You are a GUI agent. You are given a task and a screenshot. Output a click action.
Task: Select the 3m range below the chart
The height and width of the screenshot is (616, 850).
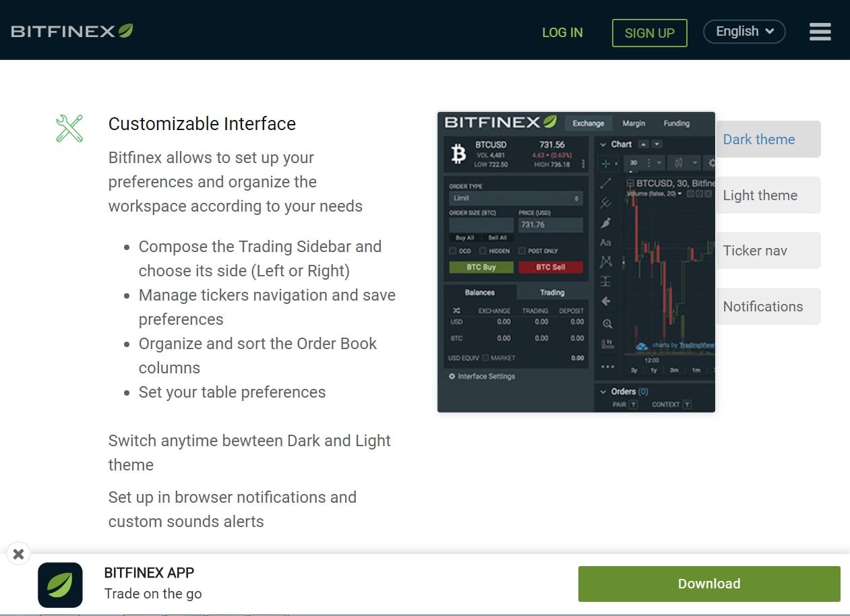tap(674, 370)
